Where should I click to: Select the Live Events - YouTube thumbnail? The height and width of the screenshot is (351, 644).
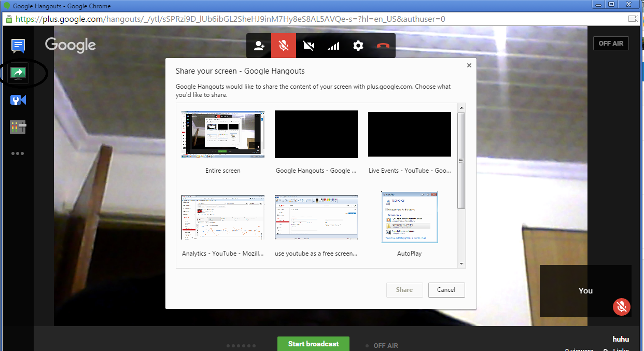pyautogui.click(x=410, y=134)
